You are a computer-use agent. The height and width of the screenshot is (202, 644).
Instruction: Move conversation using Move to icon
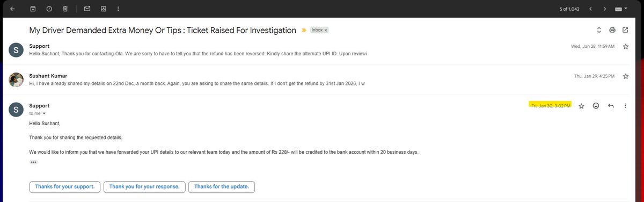(x=104, y=9)
